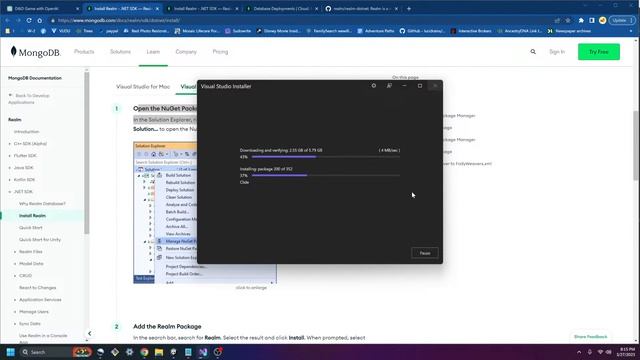Open the Windows Start menu
640x360 pixels.
[11, 352]
